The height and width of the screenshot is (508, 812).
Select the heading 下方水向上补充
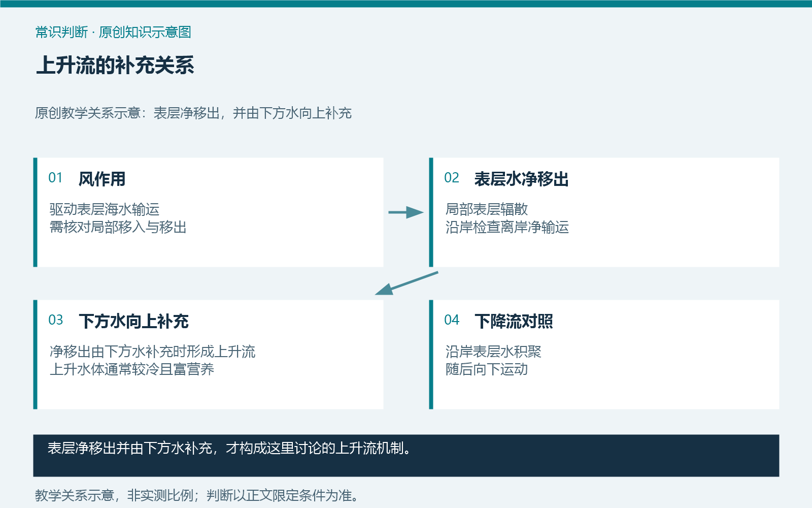[x=133, y=321]
